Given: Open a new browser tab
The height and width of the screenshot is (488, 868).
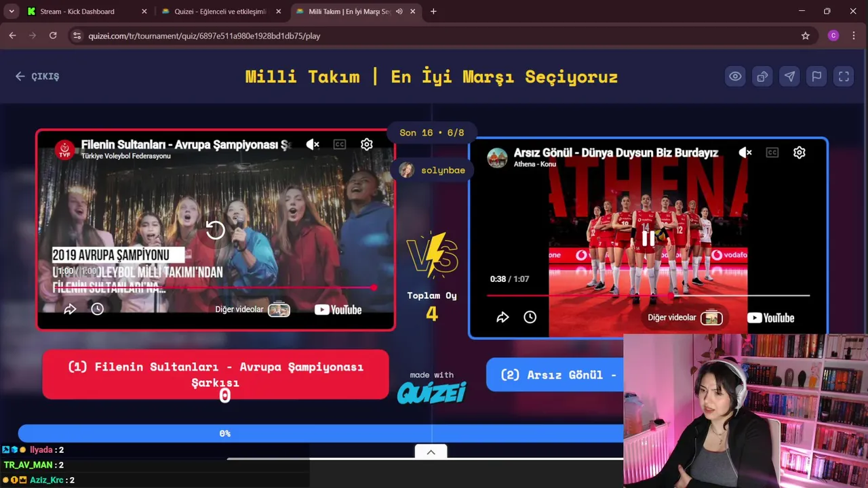Looking at the screenshot, I should coord(433,12).
